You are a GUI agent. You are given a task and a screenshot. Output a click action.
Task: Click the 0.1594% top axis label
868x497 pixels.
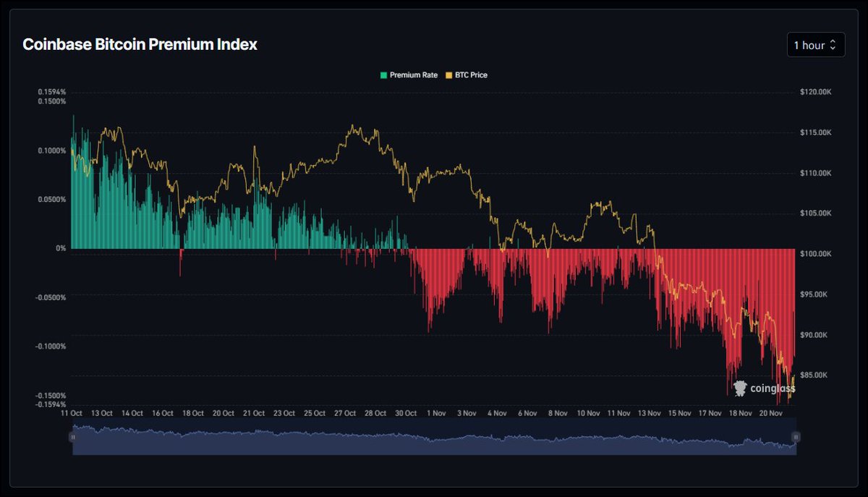51,92
